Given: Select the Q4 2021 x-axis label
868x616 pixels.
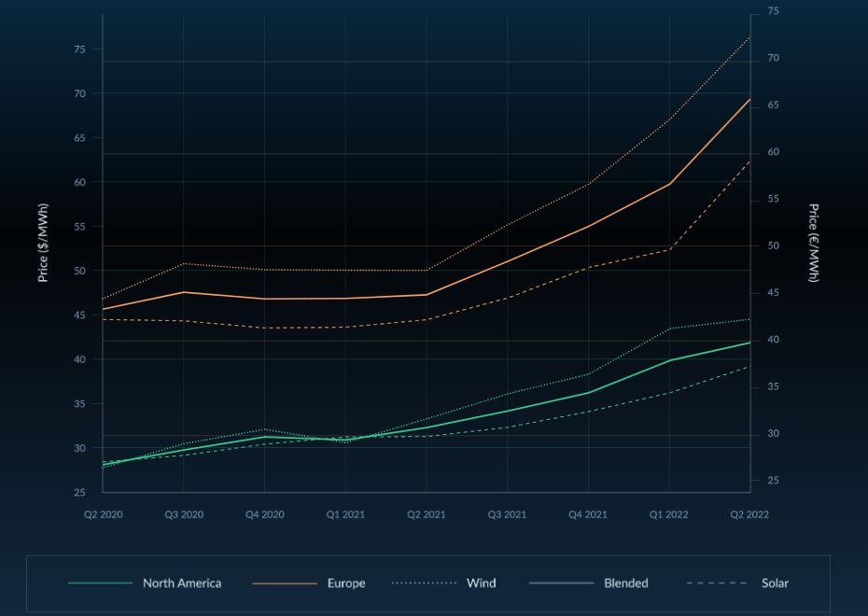Looking at the screenshot, I should tap(588, 514).
